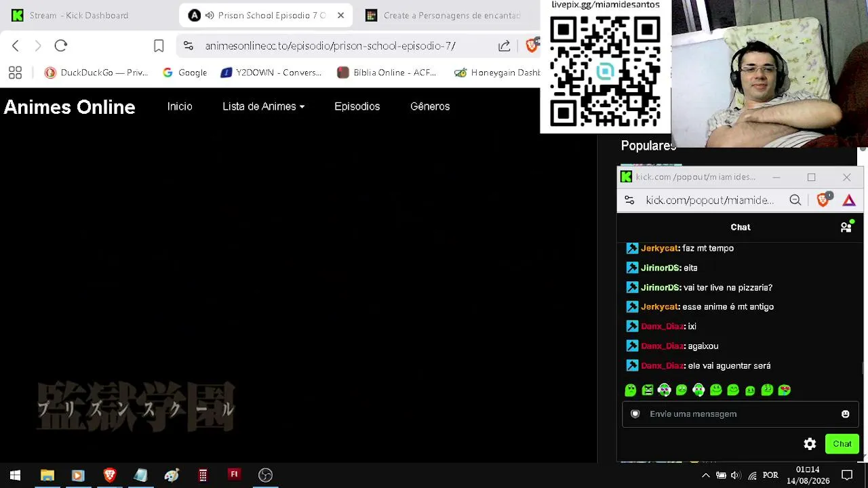The width and height of the screenshot is (868, 488).
Task: Open site settings in Kick popout window
Action: (x=629, y=200)
